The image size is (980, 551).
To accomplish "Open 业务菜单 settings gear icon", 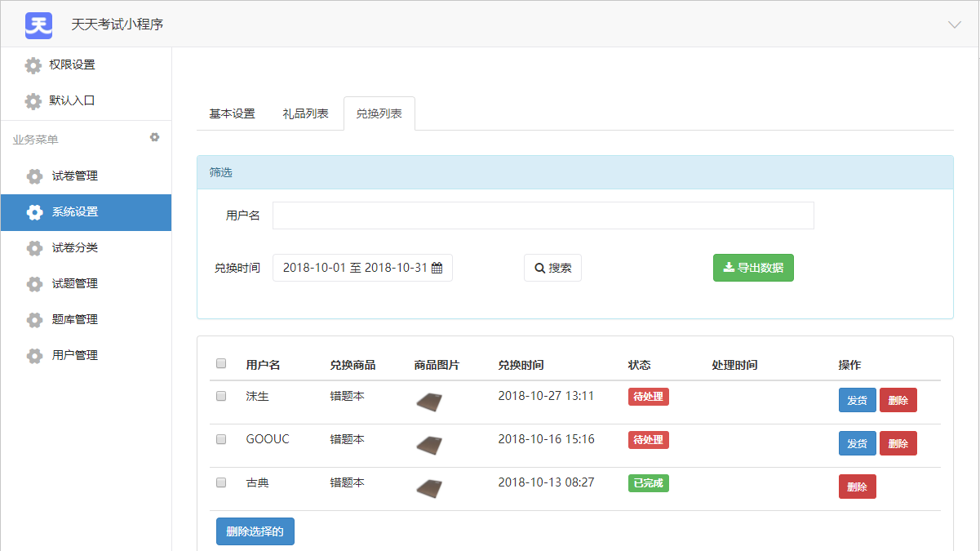I will (x=154, y=137).
